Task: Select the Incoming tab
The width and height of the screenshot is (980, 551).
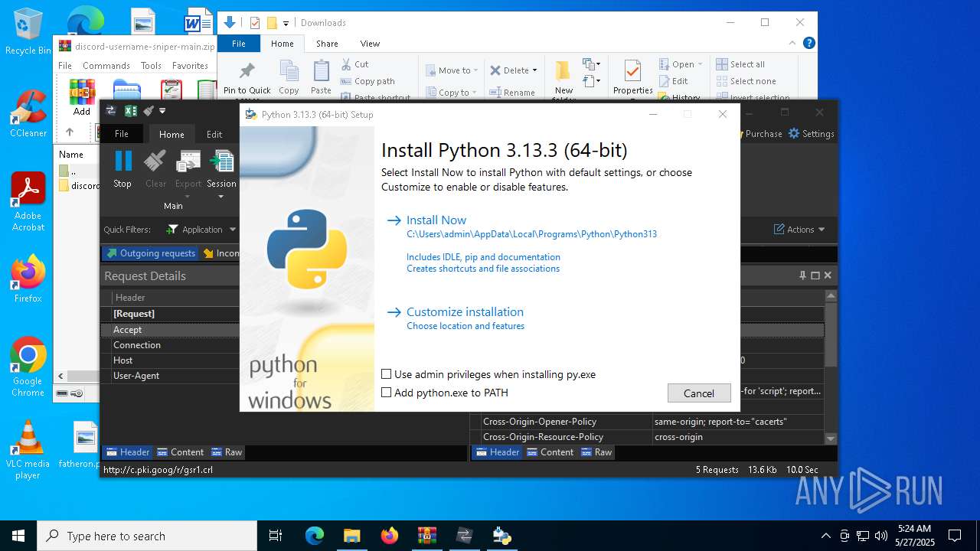Action: 220,253
